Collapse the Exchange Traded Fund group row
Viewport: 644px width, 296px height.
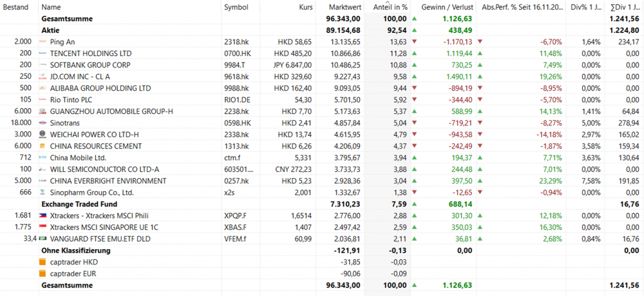[79, 203]
